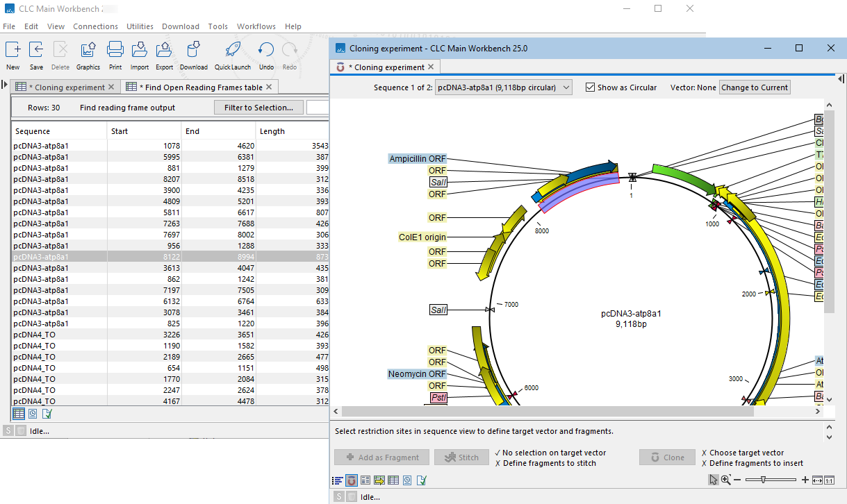Switch to Find Open Reading Frames table tab
Image resolution: width=847 pixels, height=504 pixels.
[x=200, y=87]
